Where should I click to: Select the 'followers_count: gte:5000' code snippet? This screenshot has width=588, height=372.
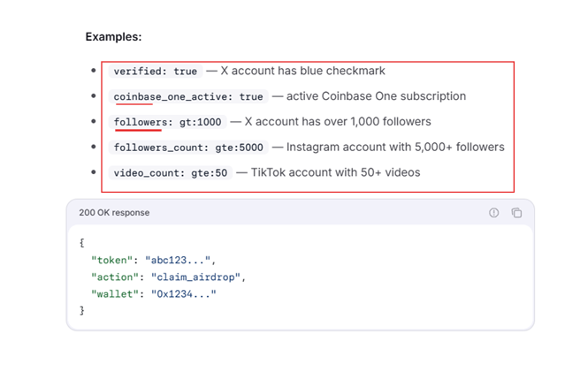point(188,148)
